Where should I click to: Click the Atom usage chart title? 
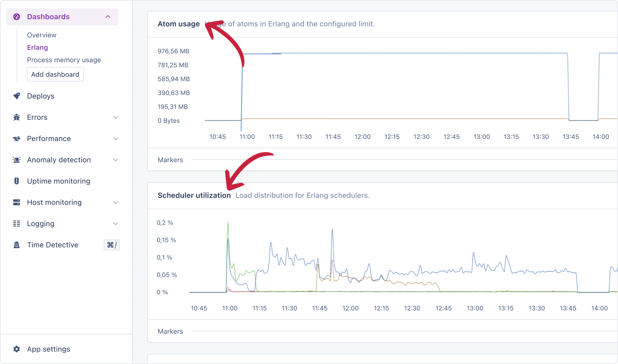[179, 24]
